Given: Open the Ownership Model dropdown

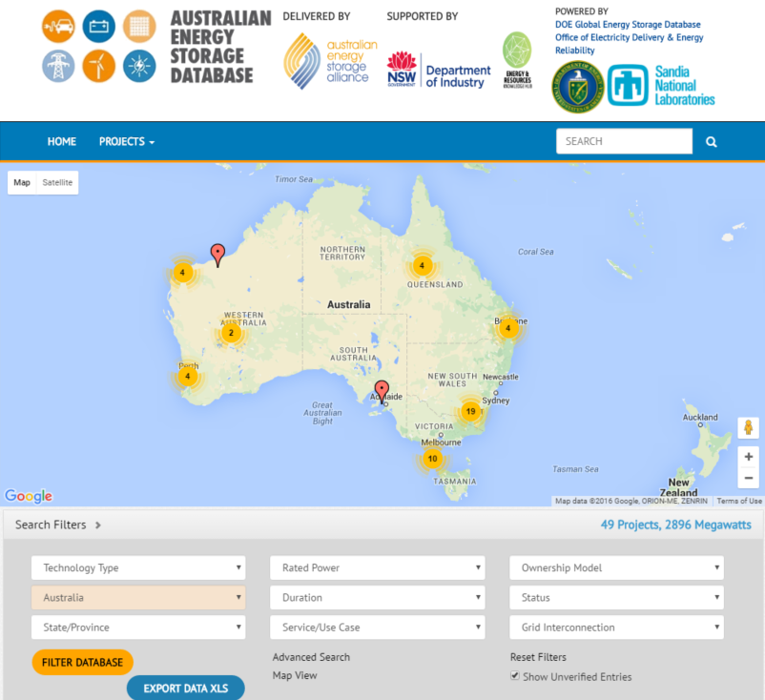Looking at the screenshot, I should (617, 567).
